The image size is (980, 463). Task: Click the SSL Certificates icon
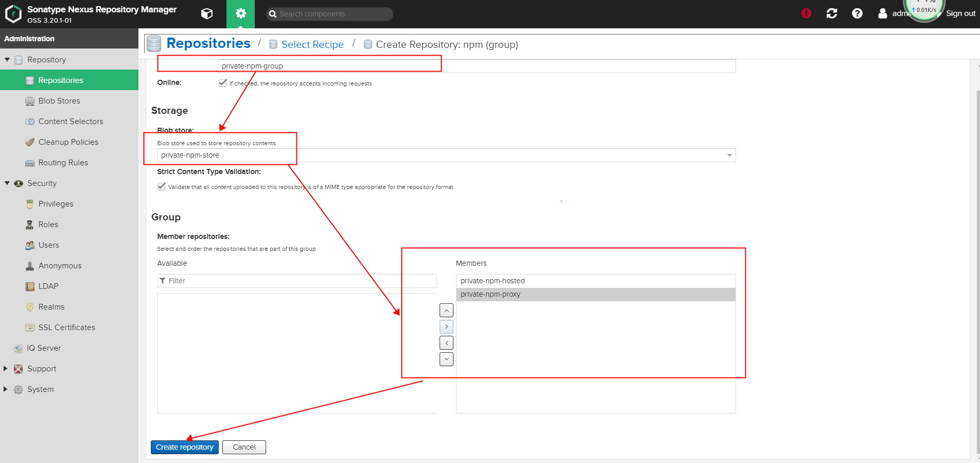click(x=30, y=328)
